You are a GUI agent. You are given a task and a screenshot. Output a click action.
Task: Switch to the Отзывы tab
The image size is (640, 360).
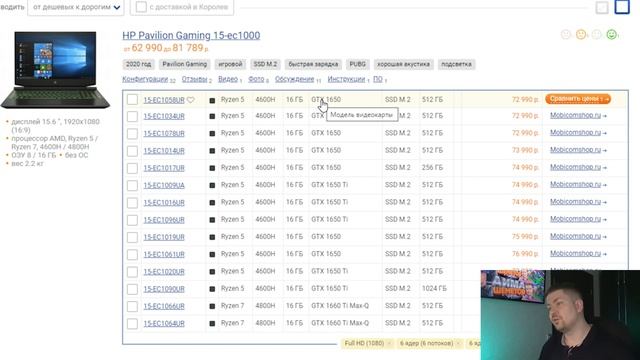tap(194, 79)
